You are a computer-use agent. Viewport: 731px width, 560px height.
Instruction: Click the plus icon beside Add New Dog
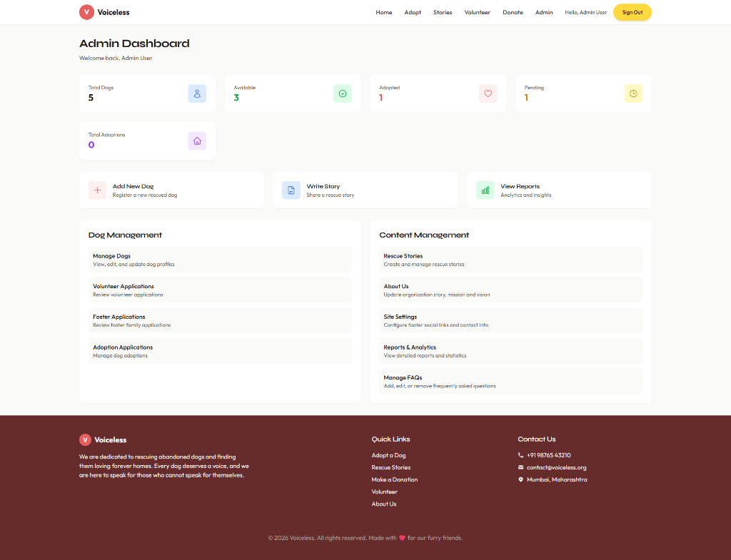(97, 190)
